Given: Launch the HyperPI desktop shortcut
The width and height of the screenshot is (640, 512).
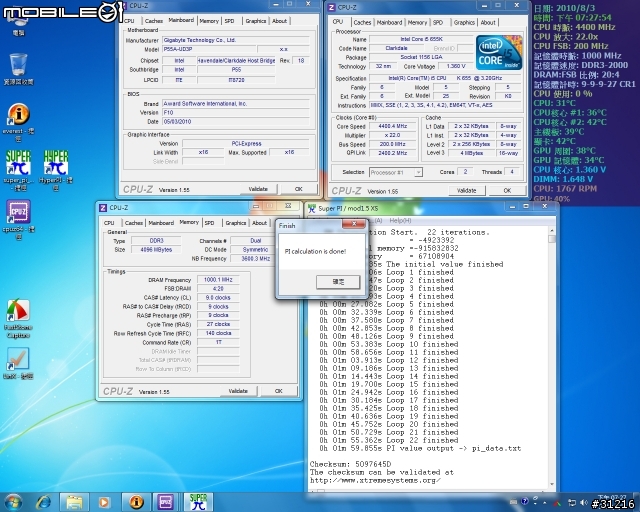Looking at the screenshot, I should pyautogui.click(x=56, y=171).
